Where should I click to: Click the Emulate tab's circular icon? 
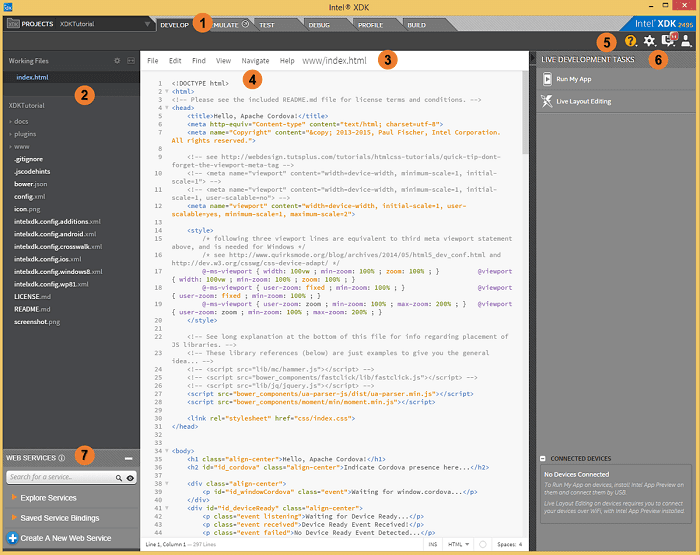(x=245, y=24)
